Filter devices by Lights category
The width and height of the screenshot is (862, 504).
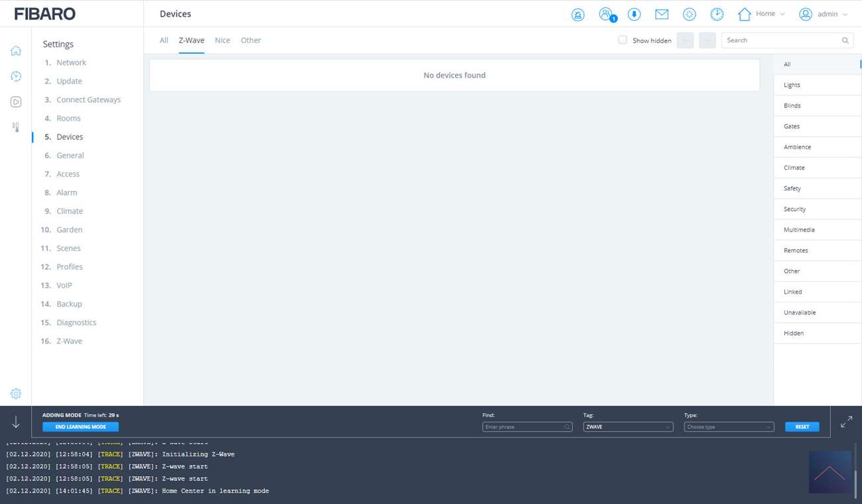point(792,85)
